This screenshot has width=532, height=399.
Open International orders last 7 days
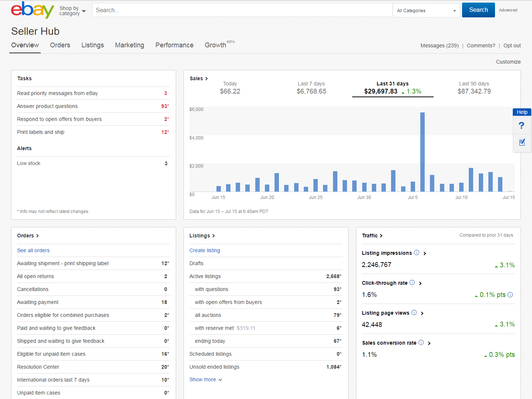94,380
